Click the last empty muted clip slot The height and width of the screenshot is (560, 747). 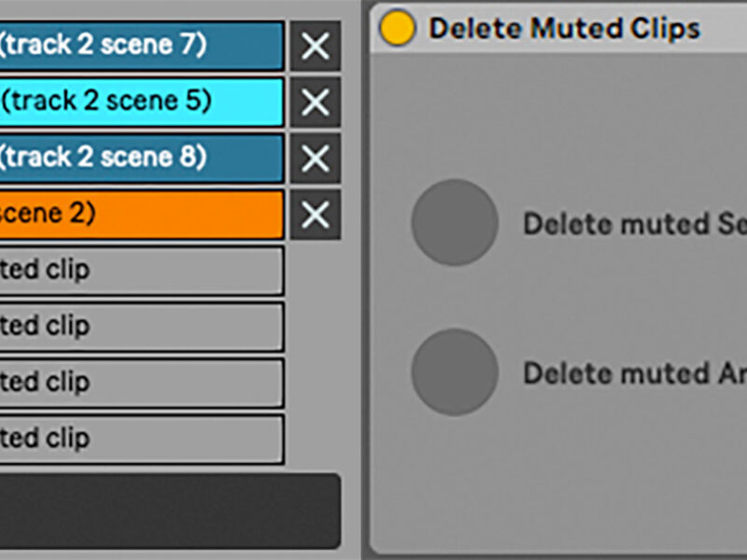(140, 439)
